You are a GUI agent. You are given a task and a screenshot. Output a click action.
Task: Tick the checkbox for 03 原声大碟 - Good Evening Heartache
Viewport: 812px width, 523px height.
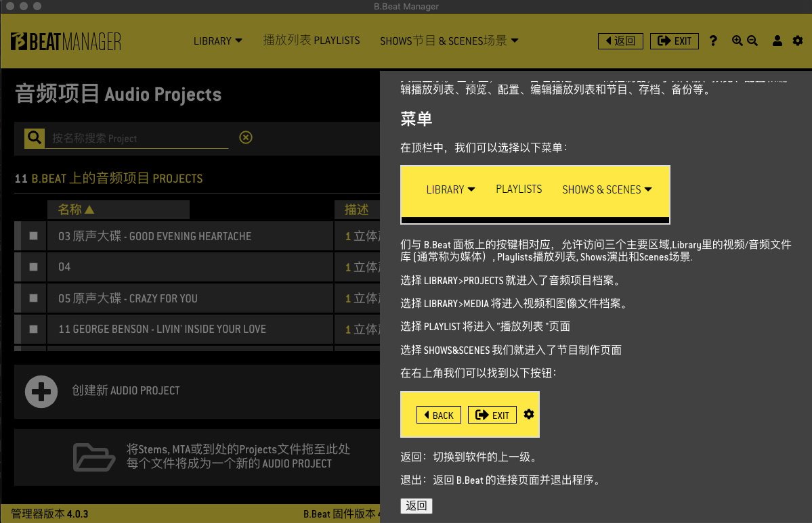point(34,236)
